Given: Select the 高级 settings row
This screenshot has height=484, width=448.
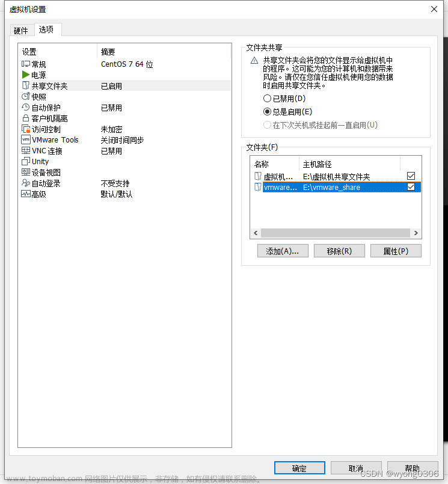Looking at the screenshot, I should (x=124, y=194).
